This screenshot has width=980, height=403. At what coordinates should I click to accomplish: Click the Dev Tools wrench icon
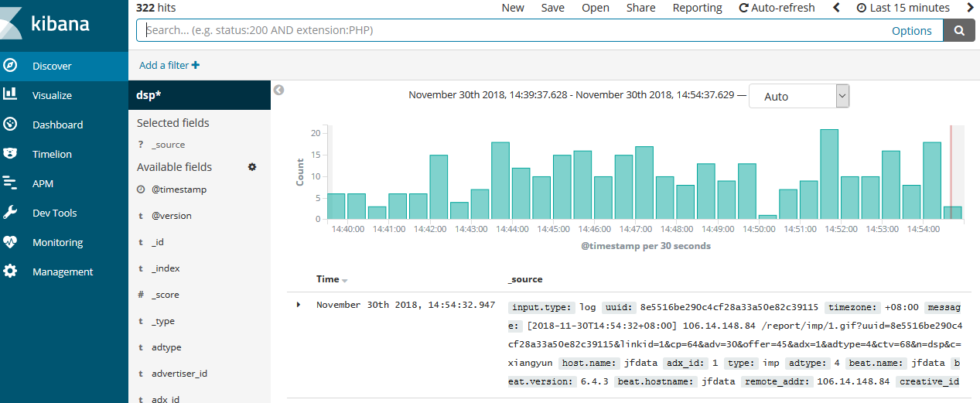pos(11,213)
